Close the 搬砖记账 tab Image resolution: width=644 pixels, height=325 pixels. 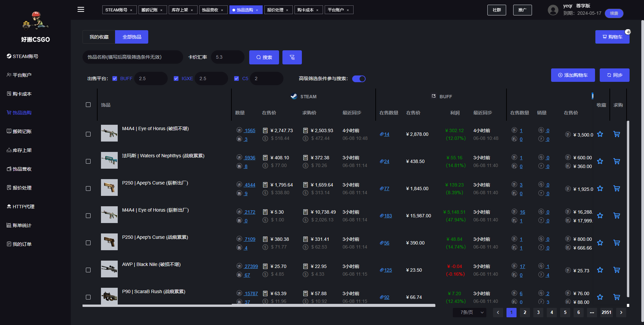[x=161, y=10]
